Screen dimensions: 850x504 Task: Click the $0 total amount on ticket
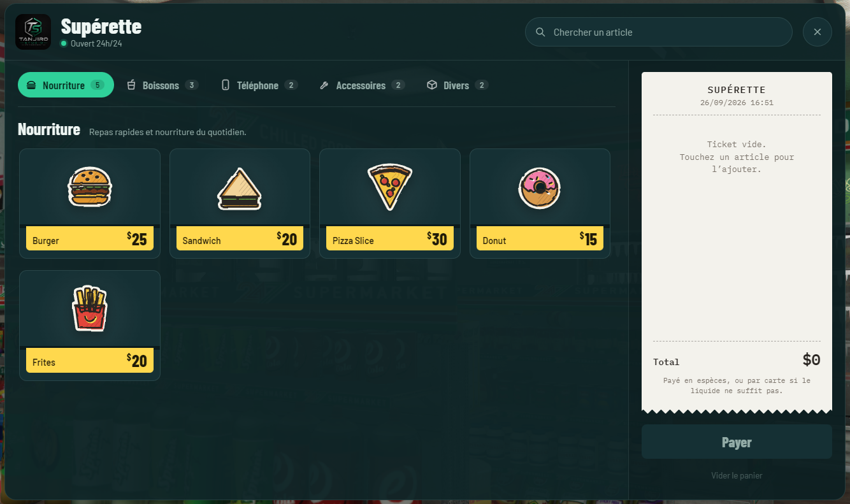point(811,360)
